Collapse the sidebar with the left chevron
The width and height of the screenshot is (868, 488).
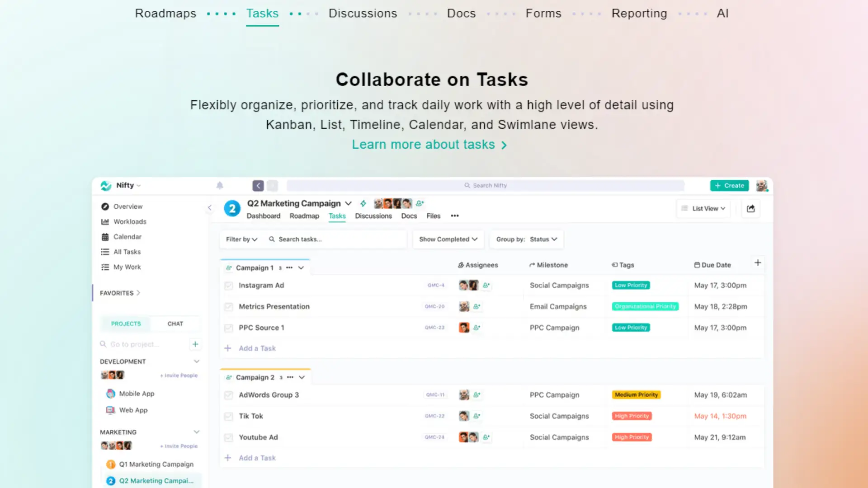coord(210,208)
